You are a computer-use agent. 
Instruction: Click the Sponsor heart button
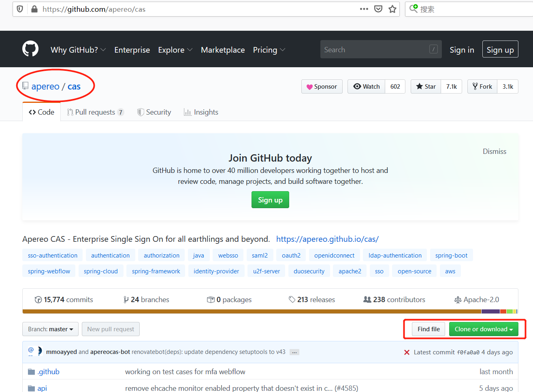322,87
